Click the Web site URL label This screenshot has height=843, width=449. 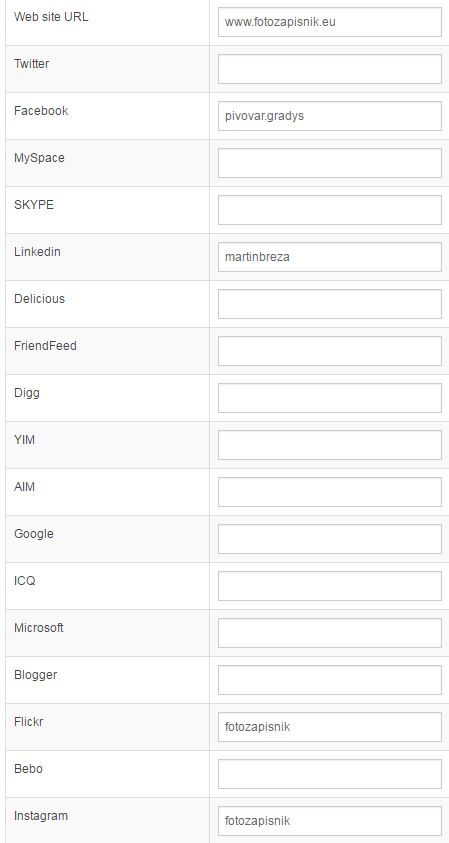coord(51,17)
